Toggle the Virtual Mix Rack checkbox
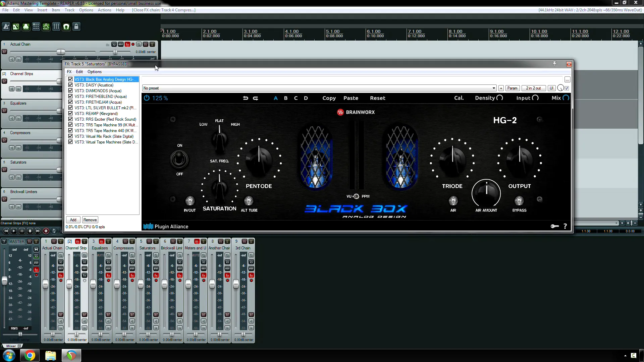The image size is (644, 362). [70, 136]
